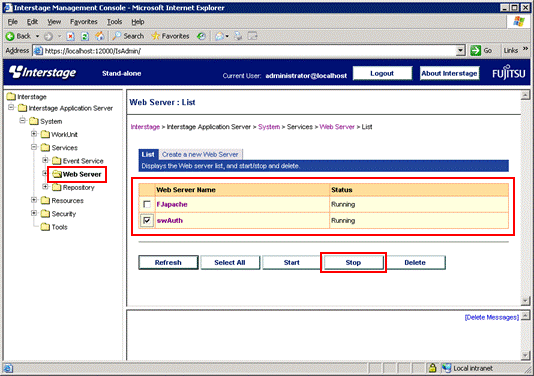534x376 pixels.
Task: Expand the WorkUnit tree node
Action: (x=34, y=134)
